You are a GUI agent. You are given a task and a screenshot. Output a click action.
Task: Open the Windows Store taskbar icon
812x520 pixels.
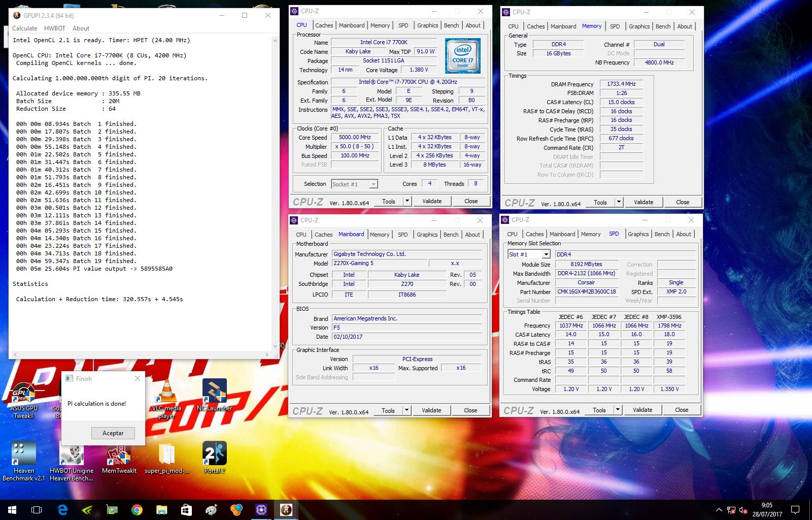click(x=186, y=510)
